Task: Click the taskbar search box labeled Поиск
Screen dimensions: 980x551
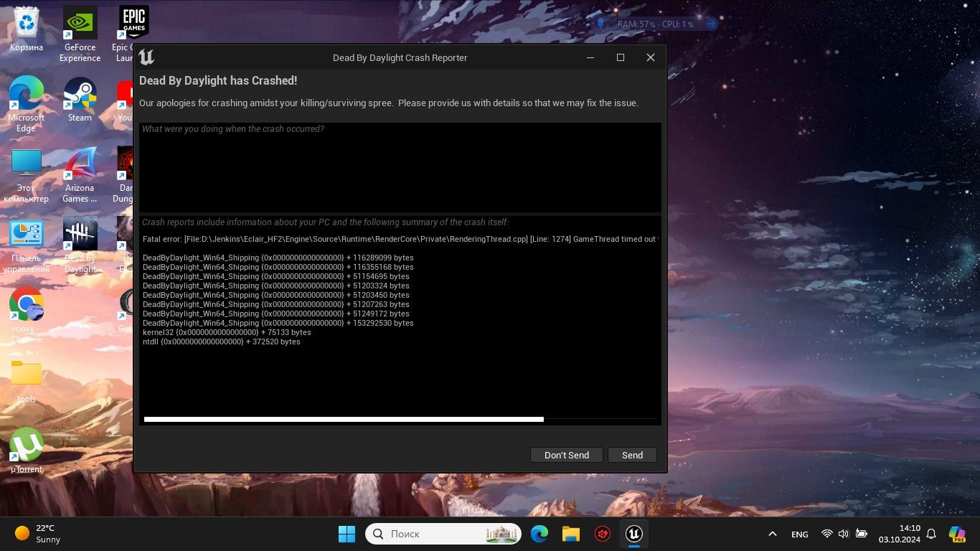Action: (443, 534)
